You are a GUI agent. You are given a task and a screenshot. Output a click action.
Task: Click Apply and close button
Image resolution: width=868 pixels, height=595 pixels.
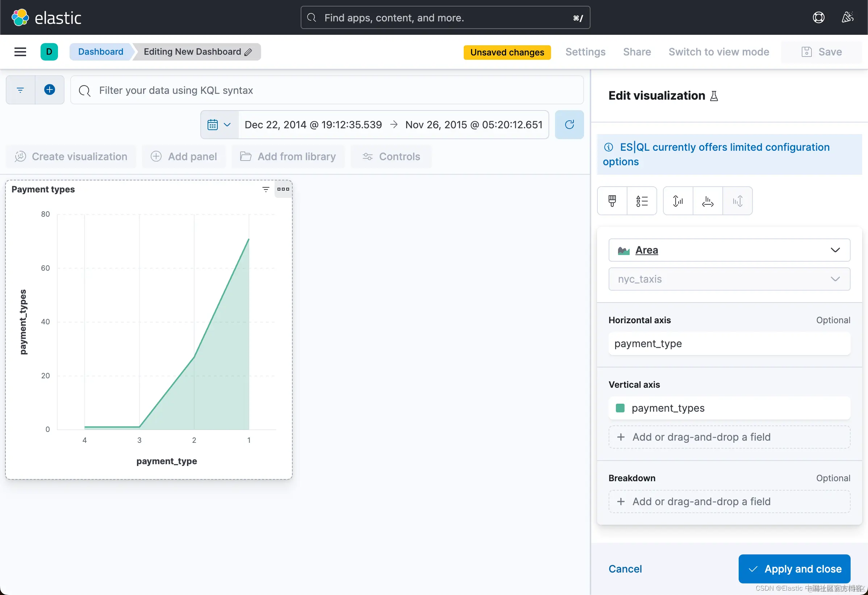(x=794, y=569)
